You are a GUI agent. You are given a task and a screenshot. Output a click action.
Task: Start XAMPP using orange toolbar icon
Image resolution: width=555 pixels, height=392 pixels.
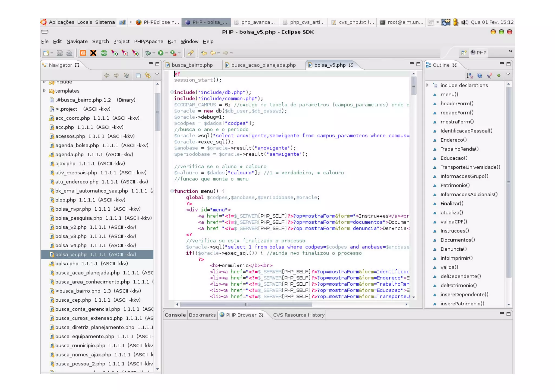83,53
